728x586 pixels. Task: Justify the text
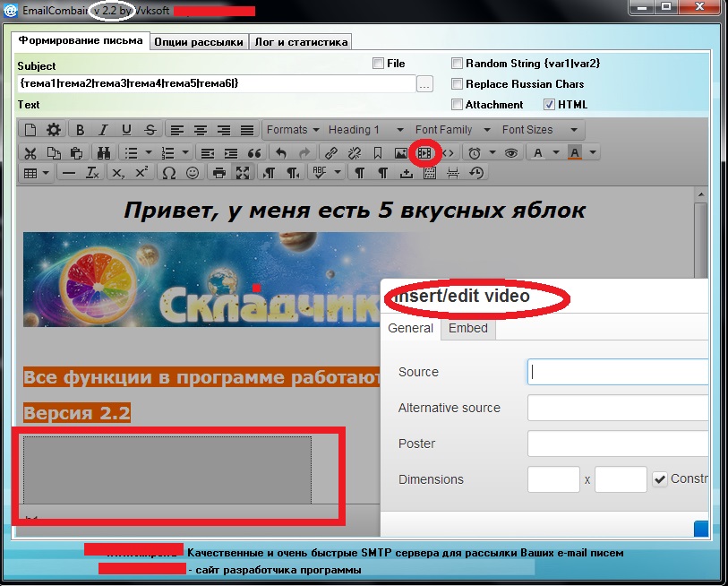coord(247,130)
